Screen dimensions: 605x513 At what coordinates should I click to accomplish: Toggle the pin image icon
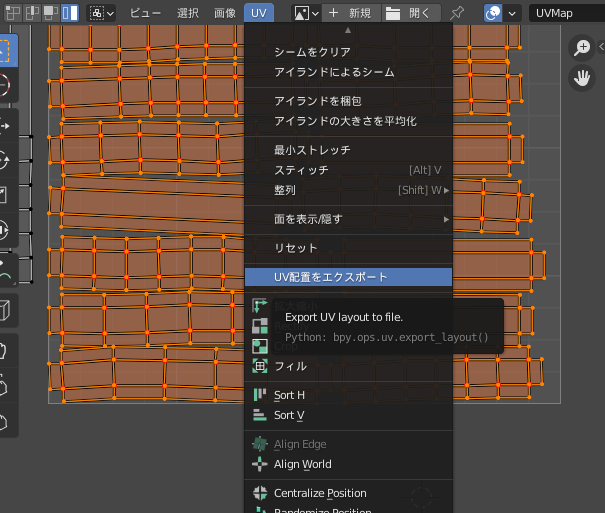tap(457, 13)
